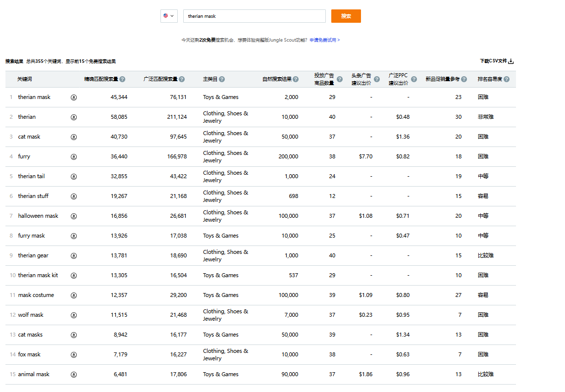The image size is (565, 392).
Task: Open the help icon beside 精确匹配搜索量
Action: tap(122, 79)
